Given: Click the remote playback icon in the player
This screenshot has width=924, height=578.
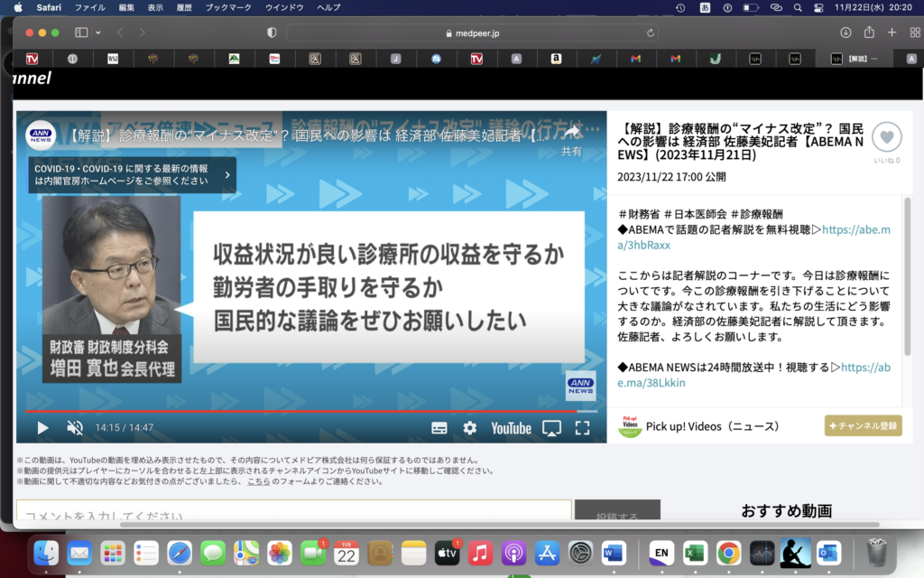Looking at the screenshot, I should pos(550,428).
